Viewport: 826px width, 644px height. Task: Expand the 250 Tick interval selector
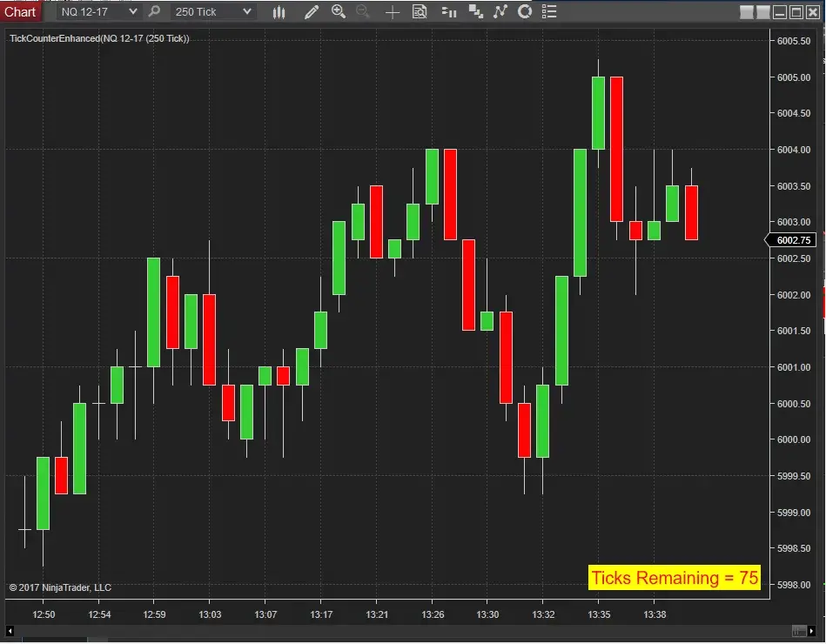pyautogui.click(x=213, y=11)
